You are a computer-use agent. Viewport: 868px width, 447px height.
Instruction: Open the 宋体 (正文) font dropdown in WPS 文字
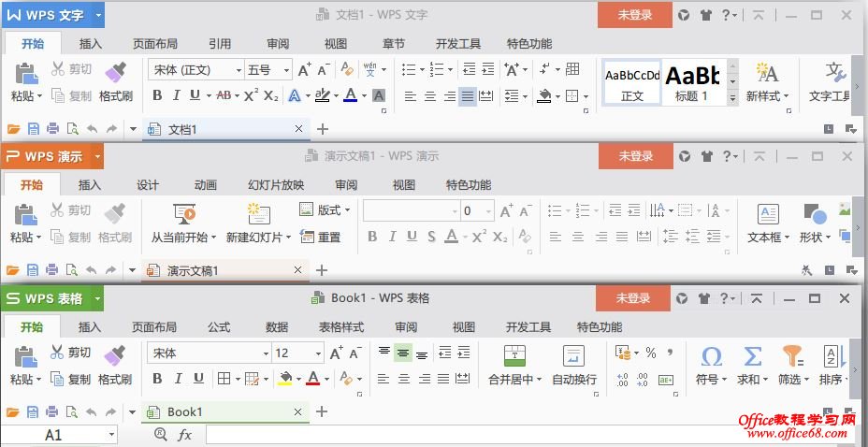[239, 70]
